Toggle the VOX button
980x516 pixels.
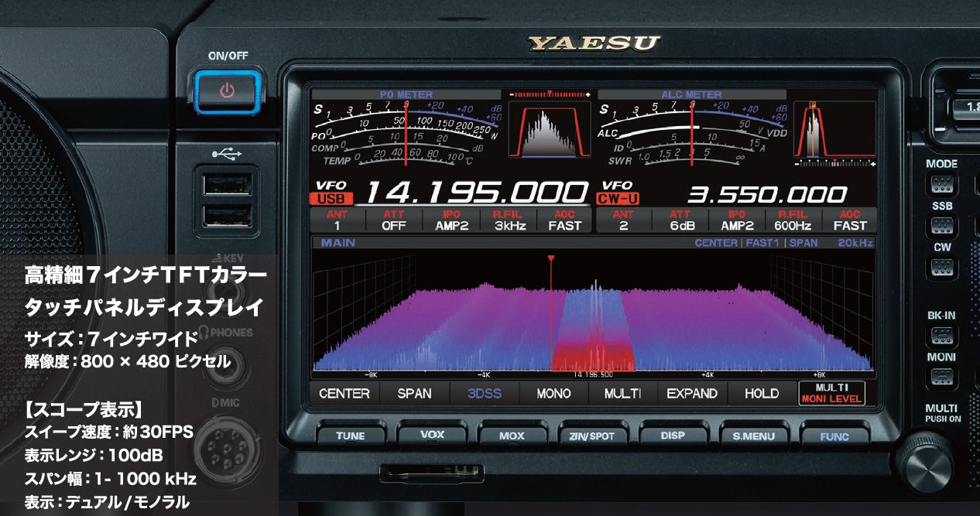click(x=432, y=435)
